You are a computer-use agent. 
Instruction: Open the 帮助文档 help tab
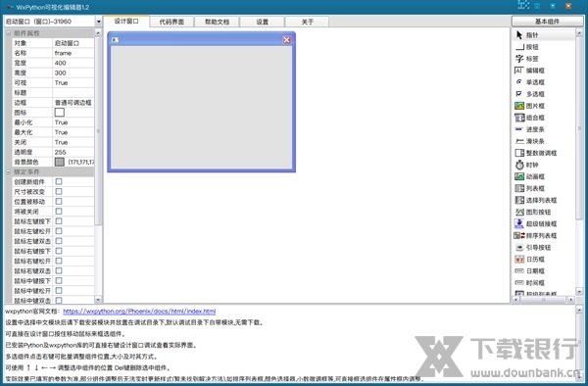pos(217,22)
